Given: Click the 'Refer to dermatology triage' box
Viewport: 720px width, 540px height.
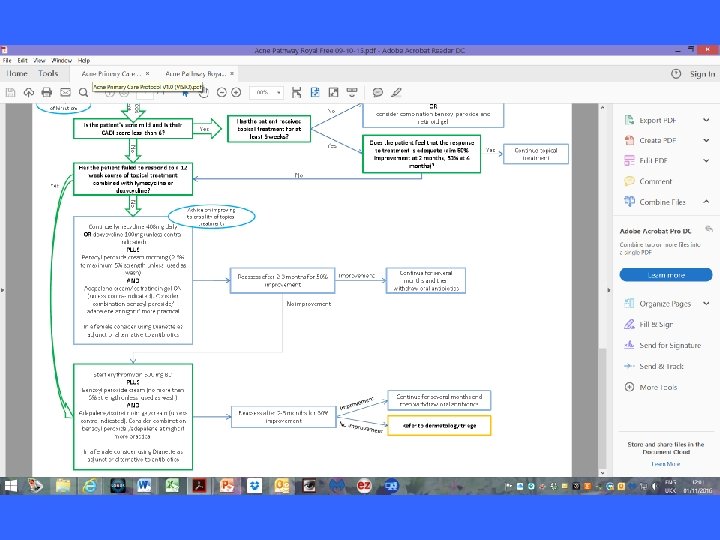Looking at the screenshot, I should (x=439, y=426).
